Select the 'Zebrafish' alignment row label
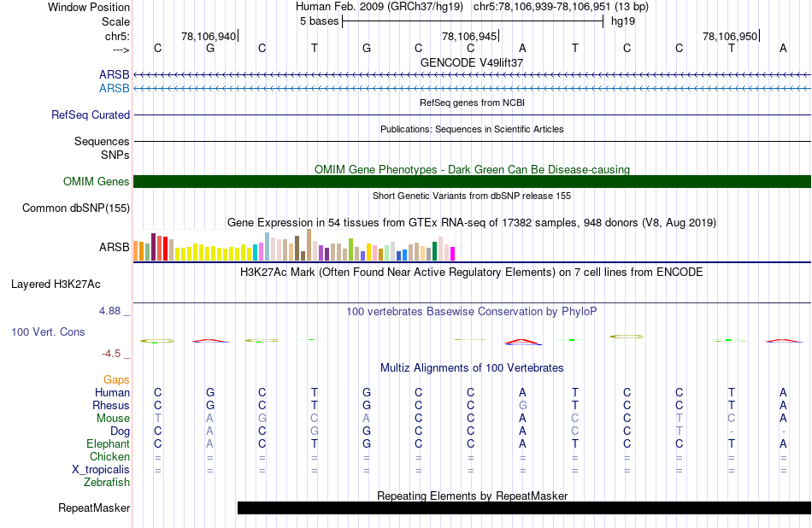The height and width of the screenshot is (528, 812). (x=107, y=483)
